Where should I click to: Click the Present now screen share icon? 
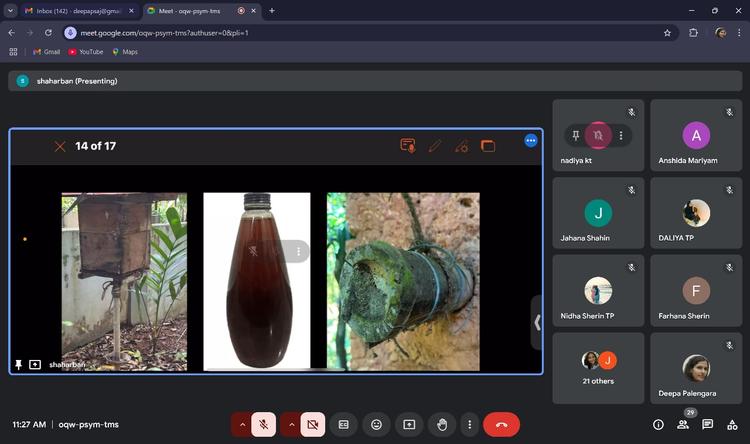pyautogui.click(x=409, y=424)
